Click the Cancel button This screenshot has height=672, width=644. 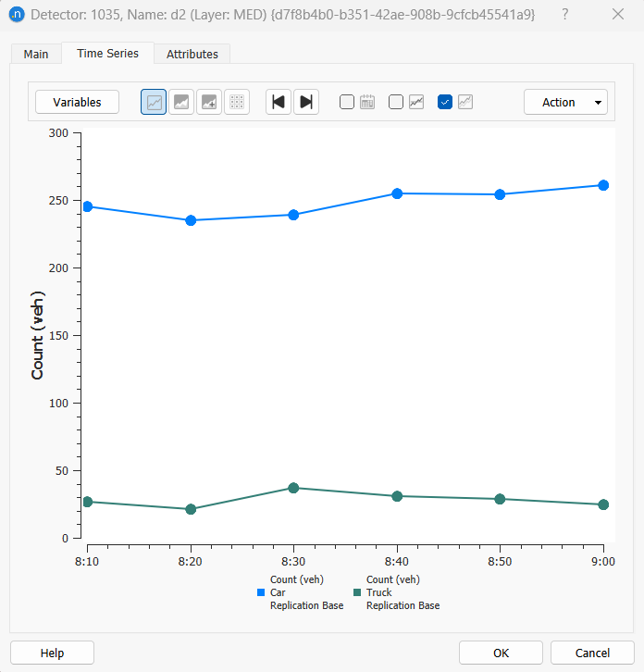tap(592, 653)
